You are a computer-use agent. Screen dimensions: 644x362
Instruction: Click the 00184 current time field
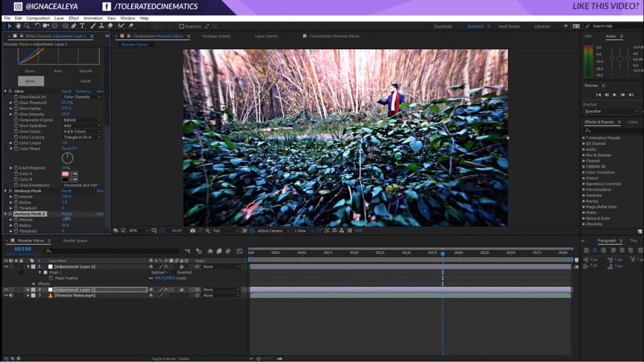pyautogui.click(x=23, y=249)
